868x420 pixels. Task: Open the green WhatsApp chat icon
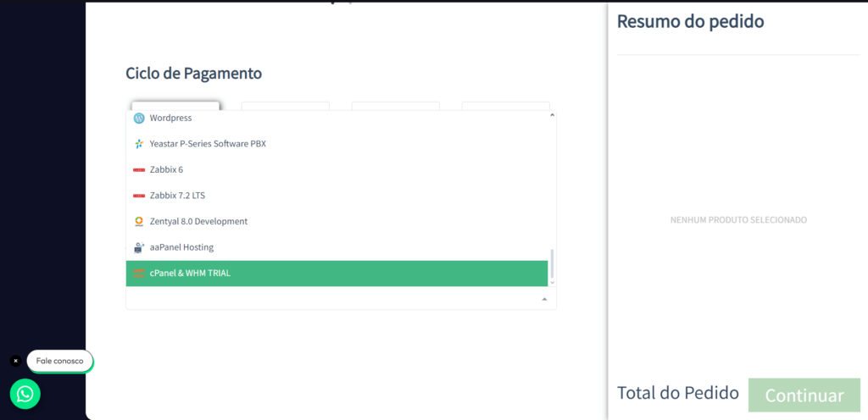pyautogui.click(x=25, y=394)
